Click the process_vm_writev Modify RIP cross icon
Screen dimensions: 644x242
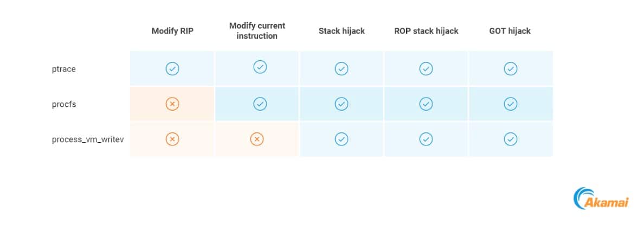[x=172, y=139]
